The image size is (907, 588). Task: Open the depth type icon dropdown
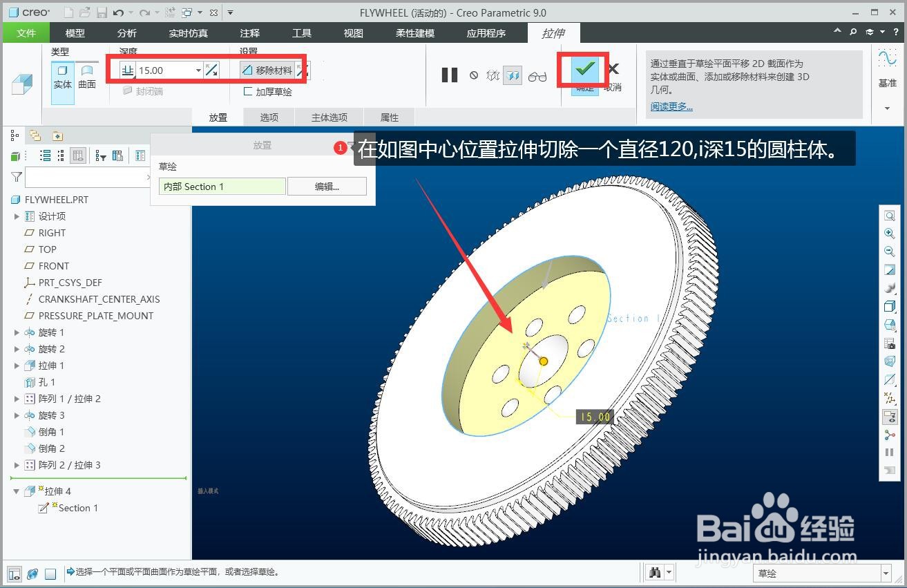coord(128,70)
